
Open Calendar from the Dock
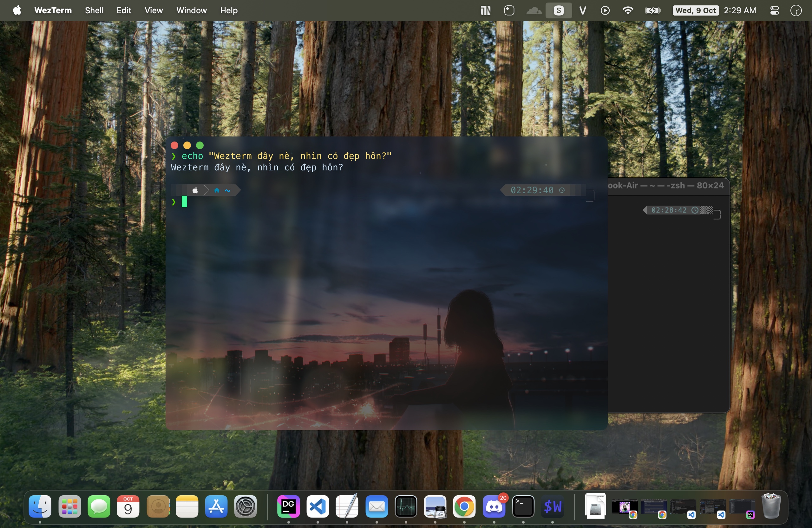pyautogui.click(x=128, y=506)
